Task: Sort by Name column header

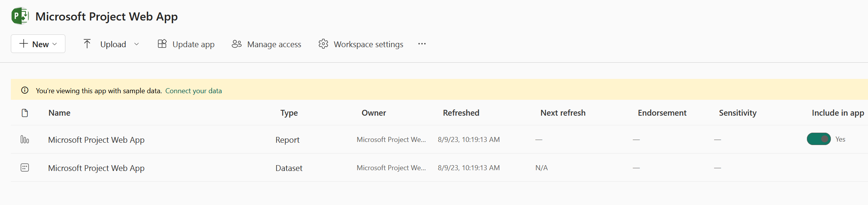Action: 59,113
